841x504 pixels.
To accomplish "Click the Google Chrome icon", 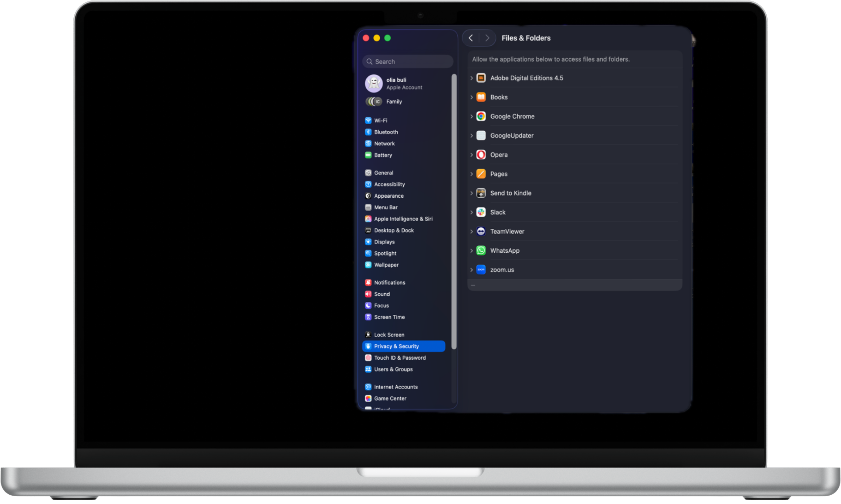I will [x=481, y=116].
